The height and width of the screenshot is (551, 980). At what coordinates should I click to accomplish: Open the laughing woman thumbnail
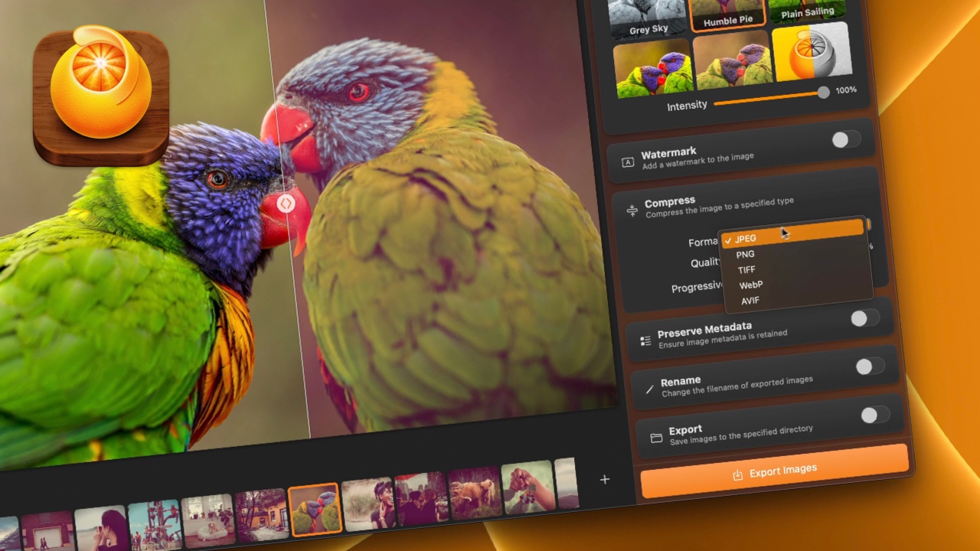(368, 503)
